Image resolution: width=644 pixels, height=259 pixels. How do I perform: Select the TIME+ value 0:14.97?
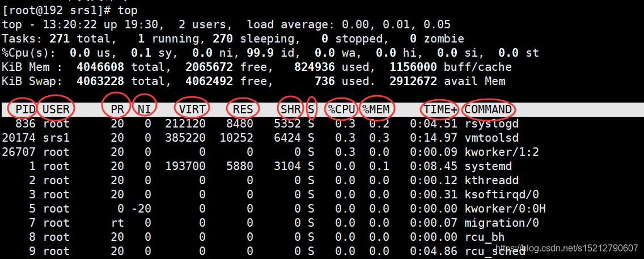click(433, 138)
